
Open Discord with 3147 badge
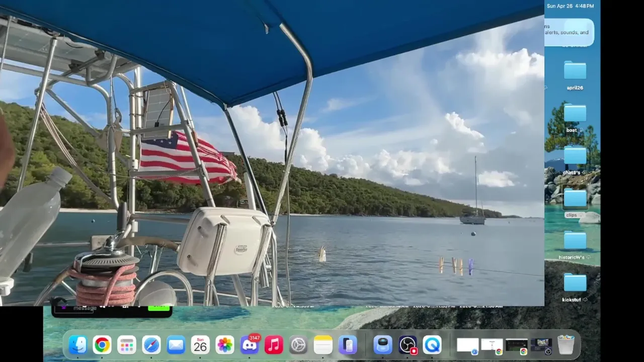tap(250, 345)
